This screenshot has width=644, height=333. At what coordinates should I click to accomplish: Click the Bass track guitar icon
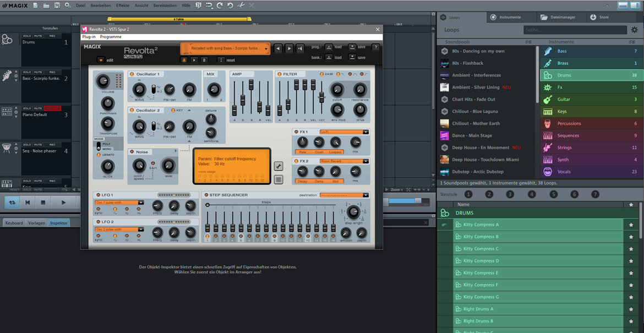pos(7,75)
